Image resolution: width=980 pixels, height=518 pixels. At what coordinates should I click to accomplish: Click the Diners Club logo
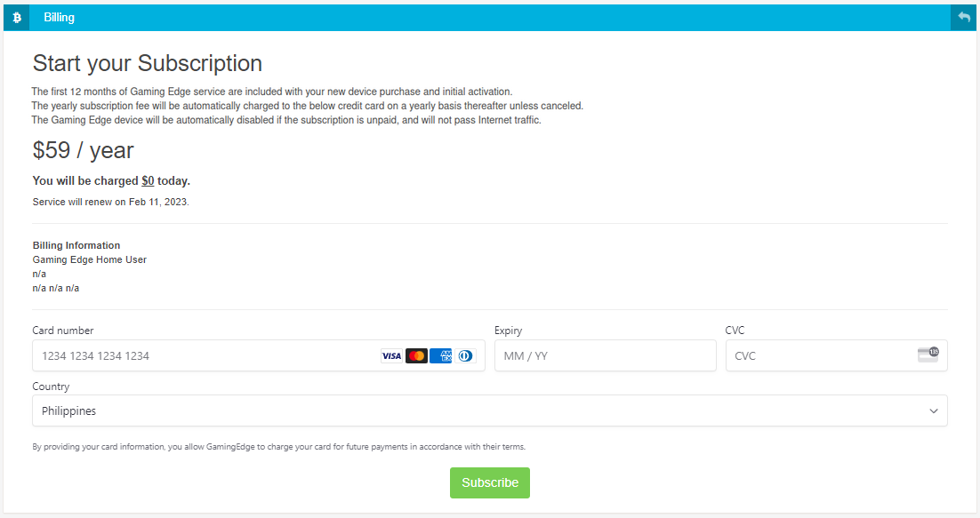pyautogui.click(x=465, y=355)
